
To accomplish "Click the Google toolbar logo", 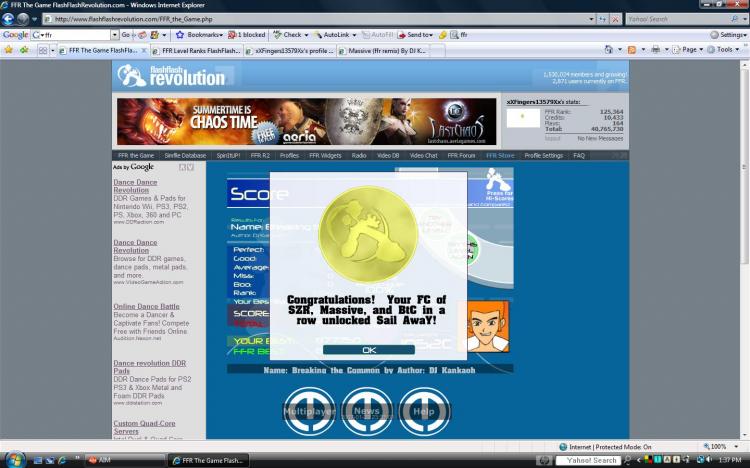I will pyautogui.click(x=15, y=35).
